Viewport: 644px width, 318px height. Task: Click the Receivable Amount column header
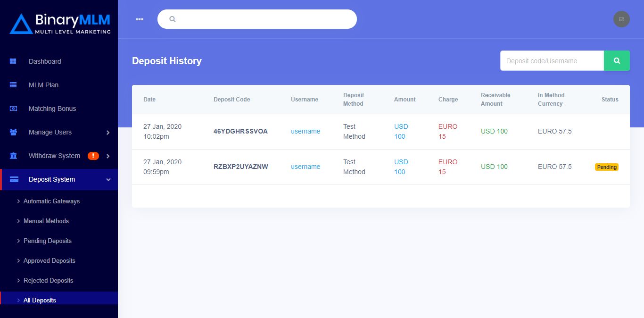click(x=495, y=100)
